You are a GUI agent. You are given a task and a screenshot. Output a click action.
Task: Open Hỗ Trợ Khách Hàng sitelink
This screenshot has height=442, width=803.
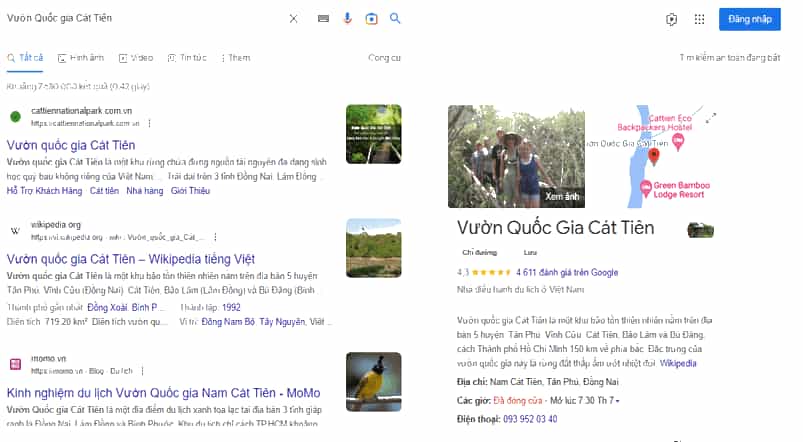click(x=44, y=191)
